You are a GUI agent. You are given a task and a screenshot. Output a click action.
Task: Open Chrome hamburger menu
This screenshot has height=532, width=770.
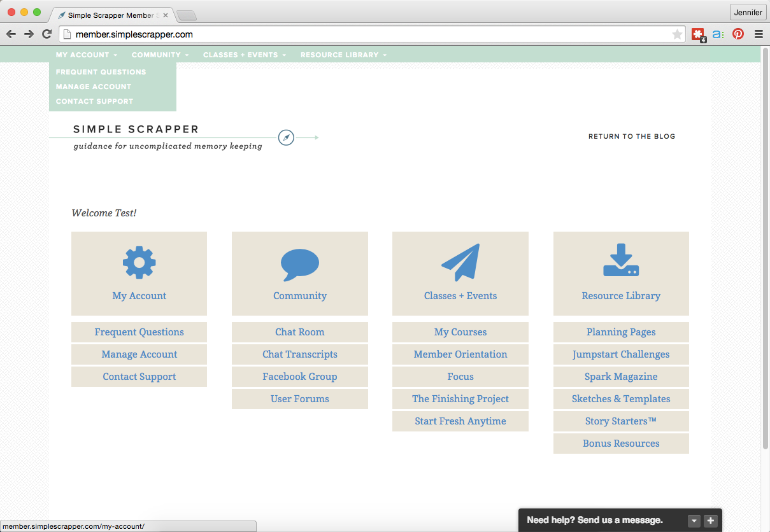coord(759,34)
